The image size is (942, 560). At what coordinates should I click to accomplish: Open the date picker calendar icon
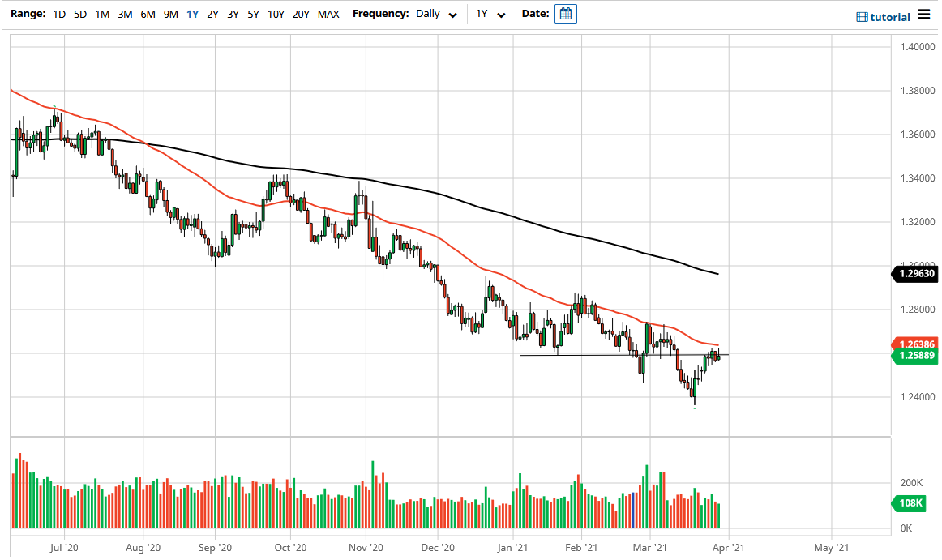tap(565, 13)
